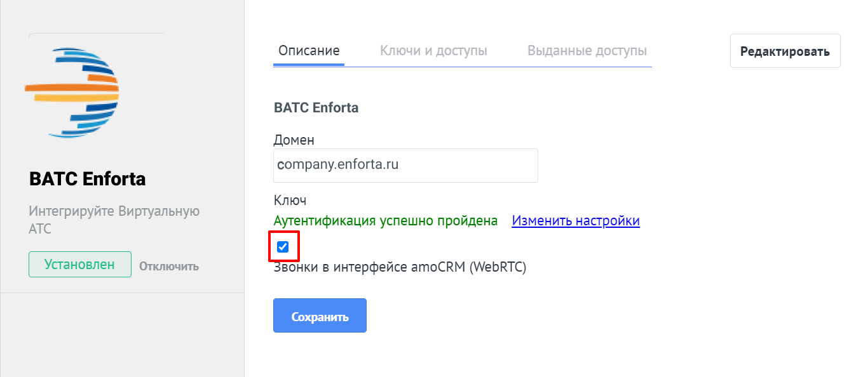The width and height of the screenshot is (868, 377).
Task: Uncheck the WebRTC calls checkbox
Action: [x=283, y=247]
